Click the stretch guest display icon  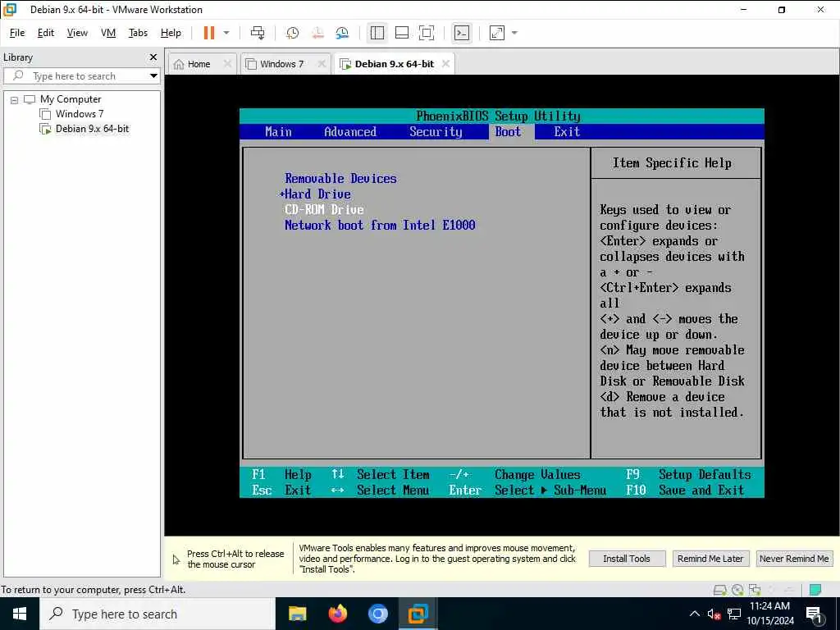click(x=497, y=33)
